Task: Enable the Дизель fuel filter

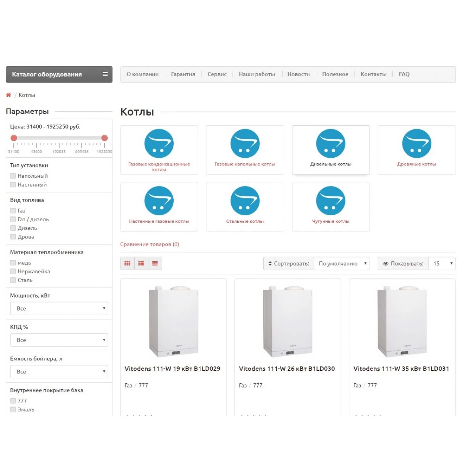Action: (13, 228)
